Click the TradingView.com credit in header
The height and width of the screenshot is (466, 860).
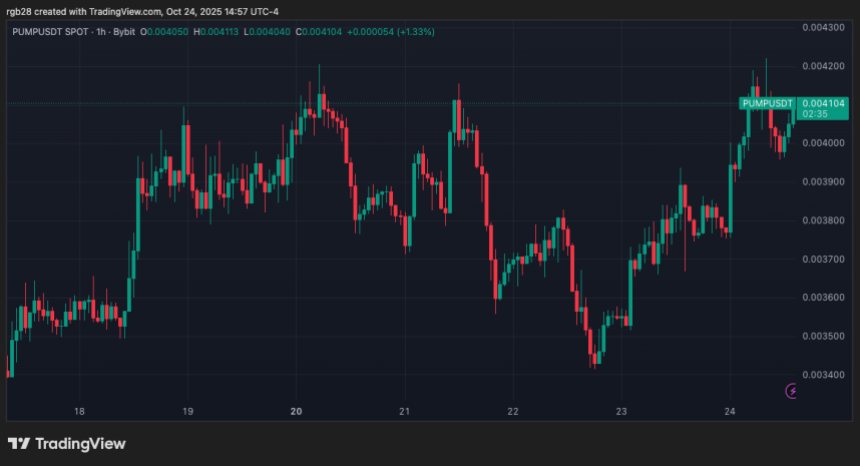click(x=120, y=11)
